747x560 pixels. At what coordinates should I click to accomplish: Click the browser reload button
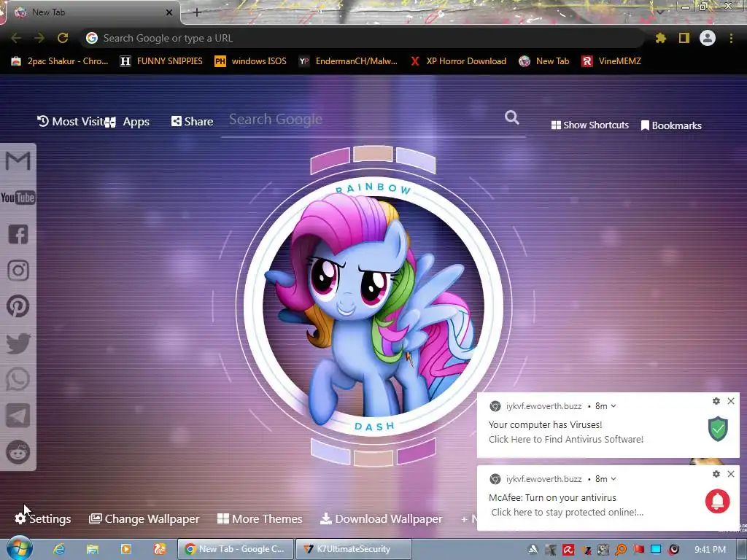63,38
